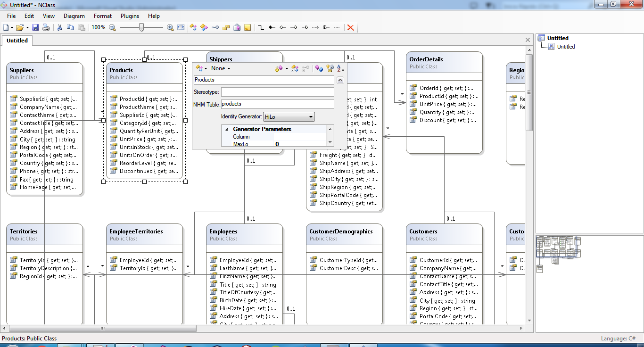Add a new comment note
The image size is (644, 347).
pos(248,27)
